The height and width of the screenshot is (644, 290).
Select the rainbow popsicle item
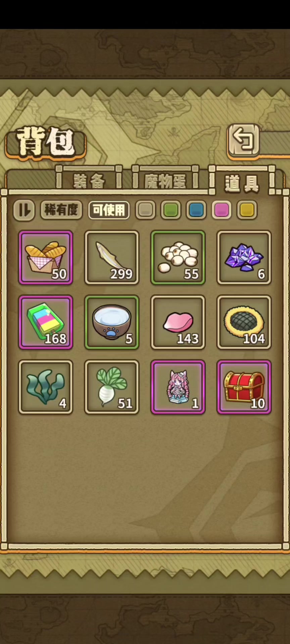46,322
